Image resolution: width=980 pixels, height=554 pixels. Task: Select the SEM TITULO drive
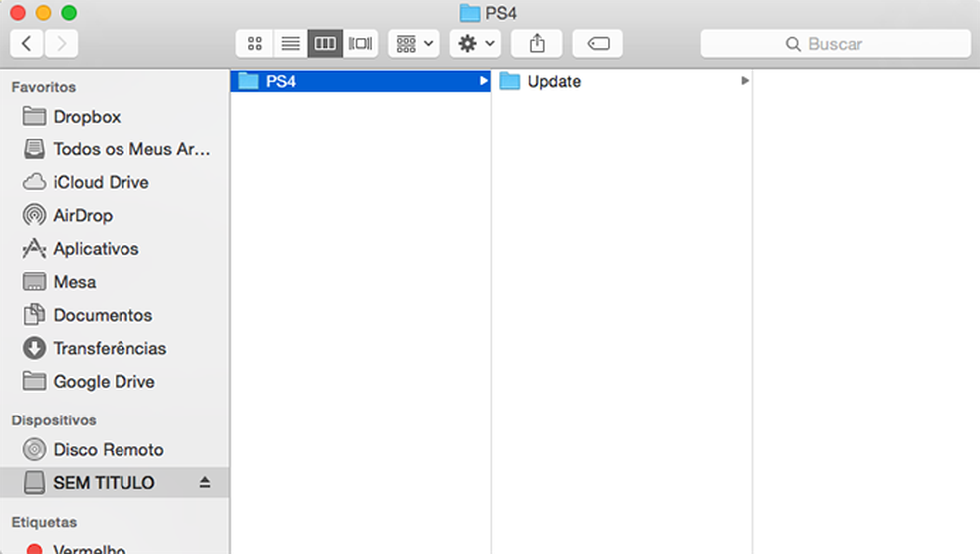[115, 482]
